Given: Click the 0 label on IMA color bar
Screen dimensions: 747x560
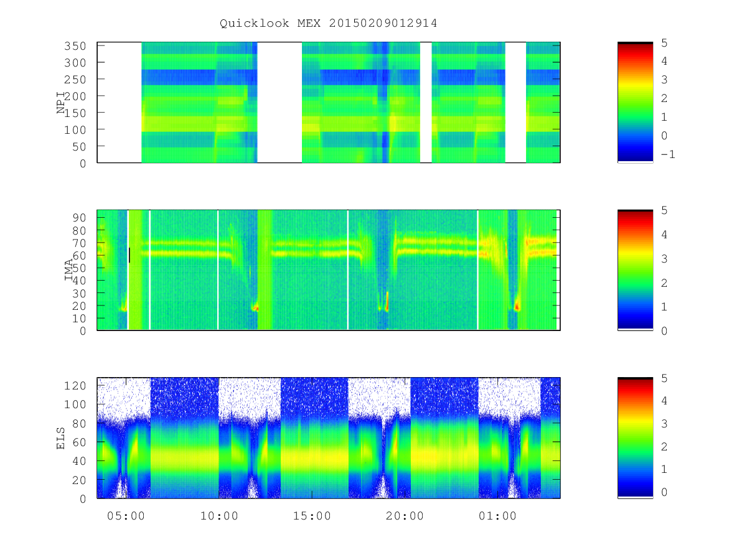Looking at the screenshot, I should [x=664, y=330].
